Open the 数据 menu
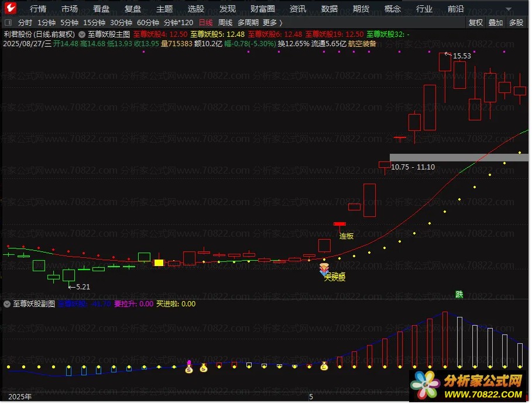 pos(330,9)
